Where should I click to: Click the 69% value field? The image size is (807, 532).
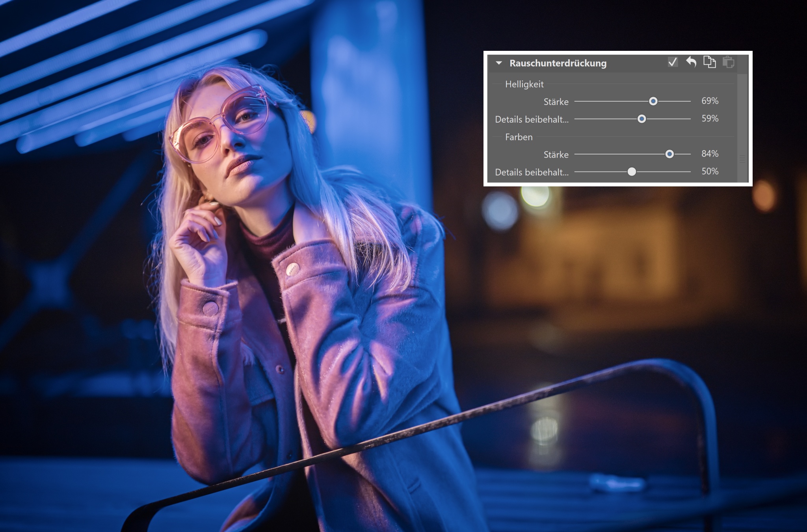710,101
